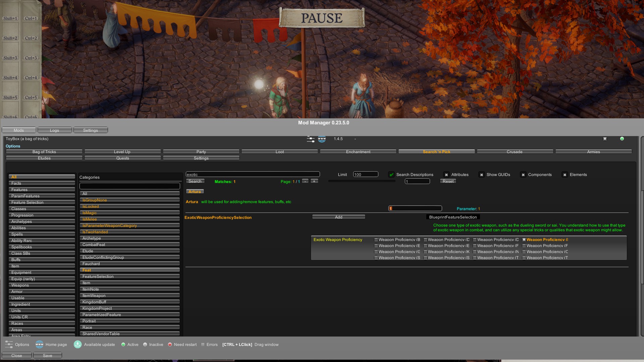Select the Feat category filter
The width and height of the screenshot is (644, 362).
(129, 270)
